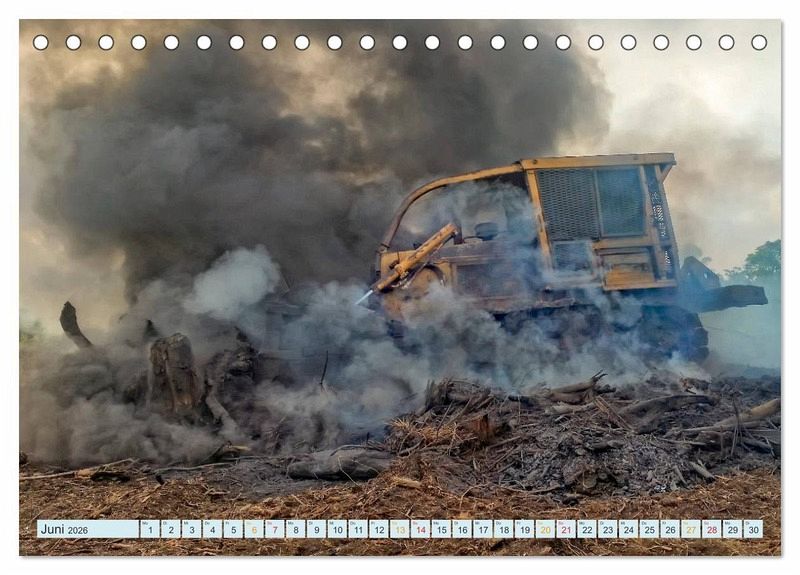Image resolution: width=800 pixels, height=575 pixels.
Task: Click the burnt tree stump in the smoke
Action: coord(175,375)
